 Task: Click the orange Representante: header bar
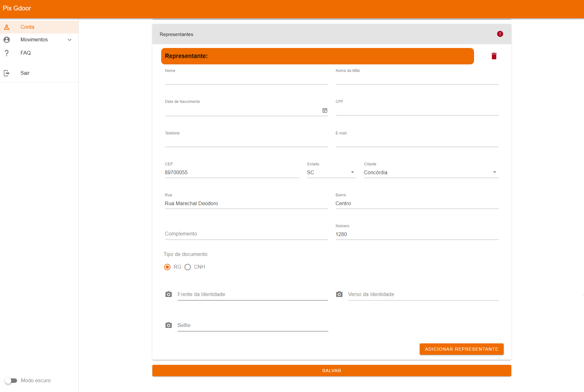coord(317,56)
